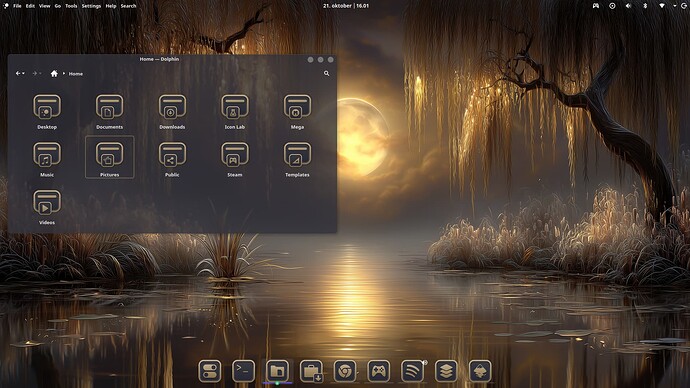The width and height of the screenshot is (690, 388).
Task: Open the Wi-Fi network tray icon
Action: (x=662, y=6)
